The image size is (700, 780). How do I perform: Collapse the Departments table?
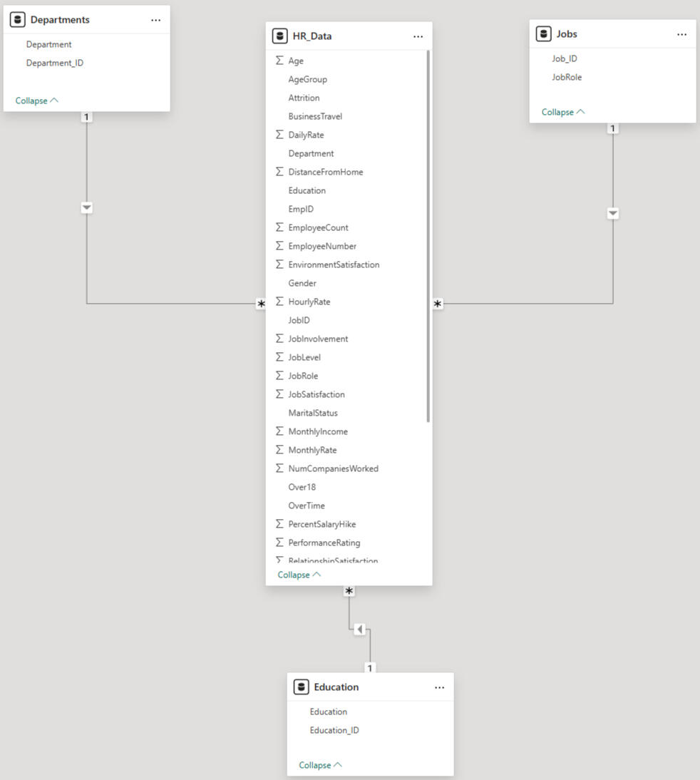(x=36, y=101)
